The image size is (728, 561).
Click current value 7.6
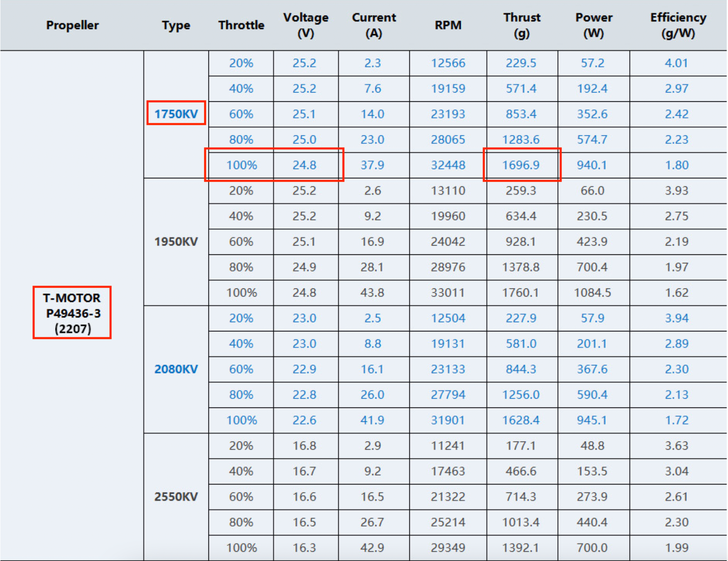click(x=372, y=88)
